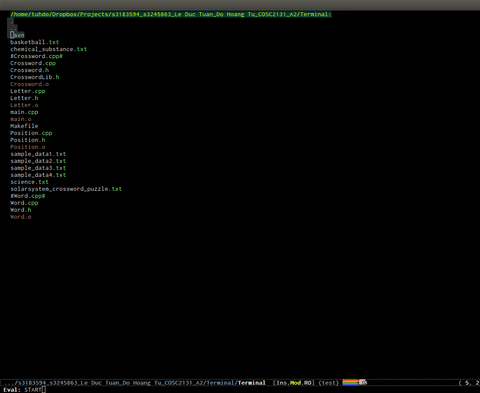Open sample_data1.txt file

(x=38, y=154)
